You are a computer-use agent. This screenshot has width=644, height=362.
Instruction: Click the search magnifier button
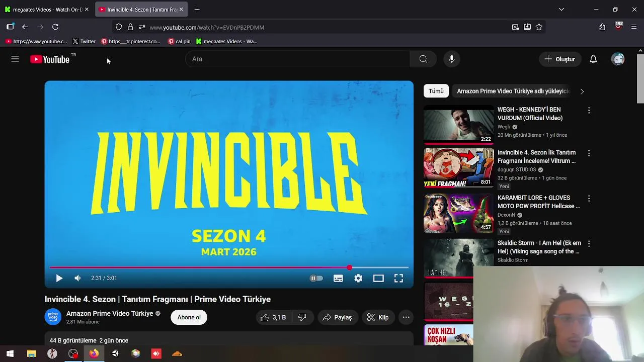(423, 59)
